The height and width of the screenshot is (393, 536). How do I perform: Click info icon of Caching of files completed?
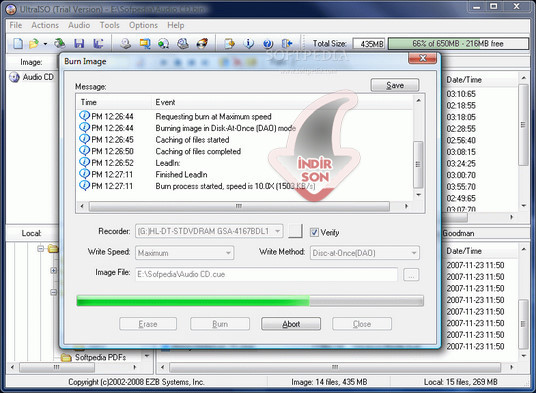point(84,150)
